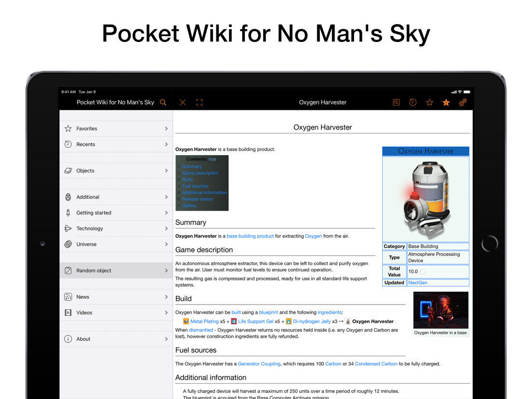Open settings gears icon
Image resolution: width=532 pixels, height=399 pixels.
[463, 103]
